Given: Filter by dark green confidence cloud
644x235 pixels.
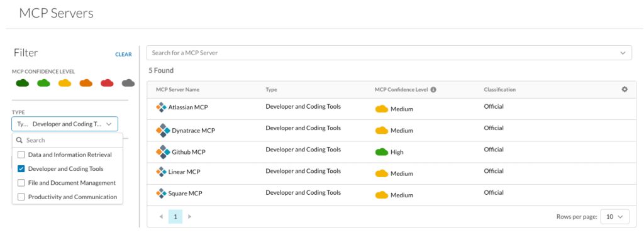Looking at the screenshot, I should pos(23,83).
